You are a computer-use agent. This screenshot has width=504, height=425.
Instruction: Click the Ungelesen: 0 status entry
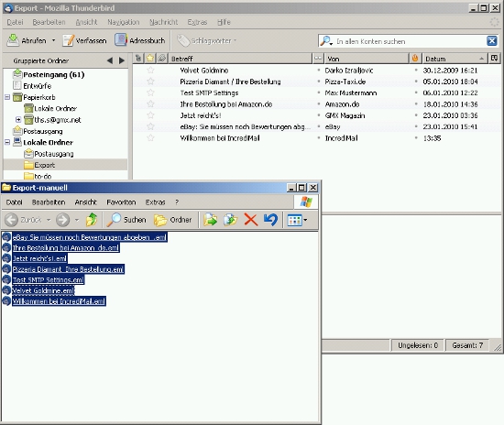click(418, 345)
